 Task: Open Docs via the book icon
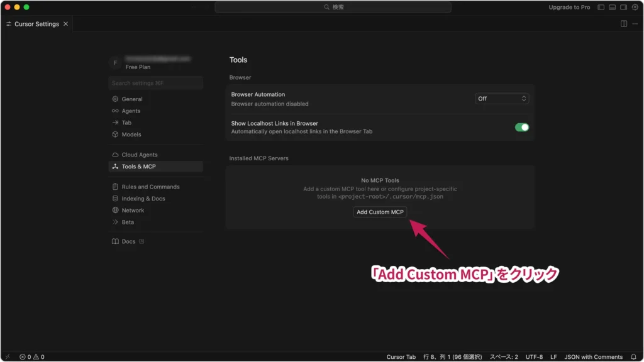click(114, 241)
